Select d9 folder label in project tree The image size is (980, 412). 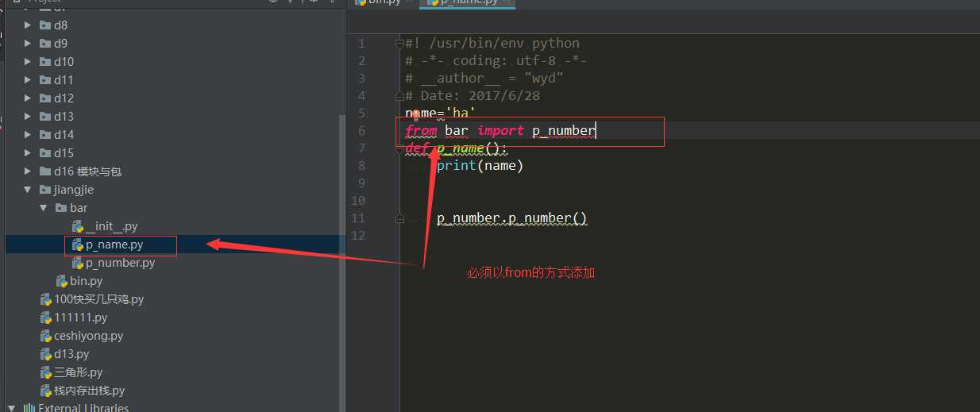point(60,44)
